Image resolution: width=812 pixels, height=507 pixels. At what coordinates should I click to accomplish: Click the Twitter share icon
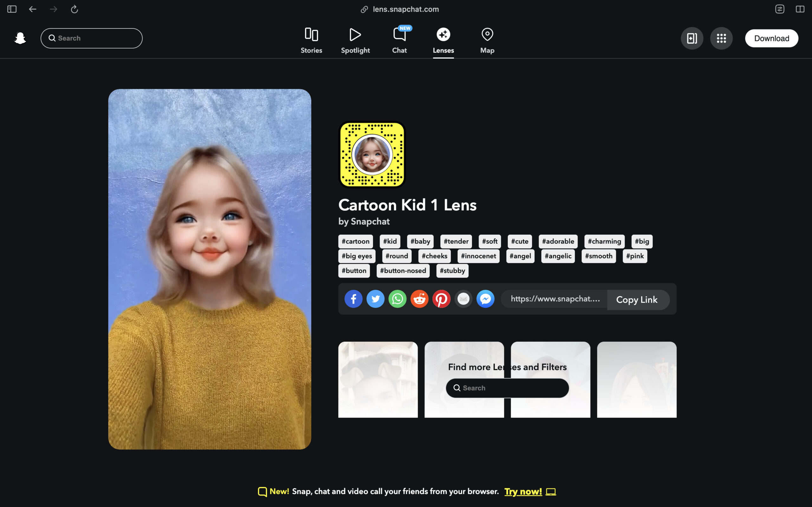pos(376,298)
